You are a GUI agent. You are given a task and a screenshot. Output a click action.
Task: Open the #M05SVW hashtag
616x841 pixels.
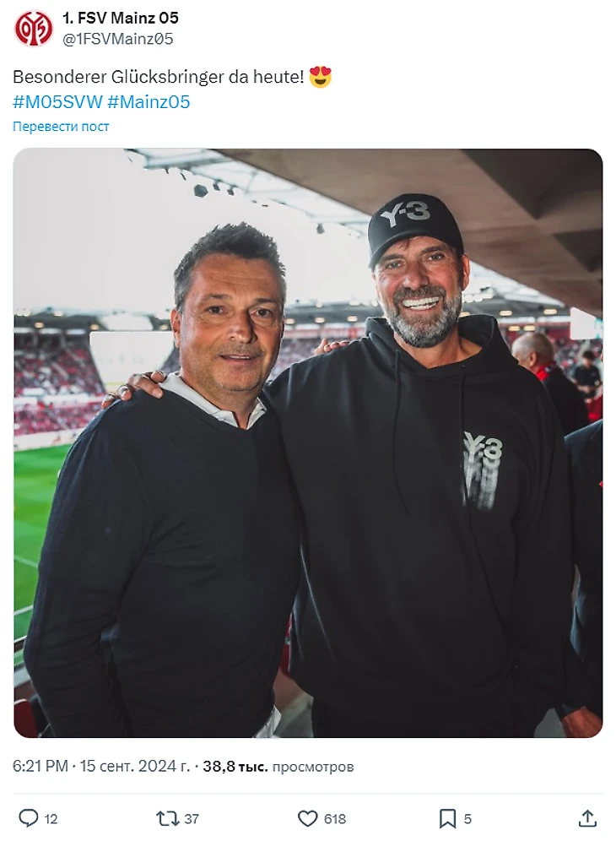[x=57, y=102]
